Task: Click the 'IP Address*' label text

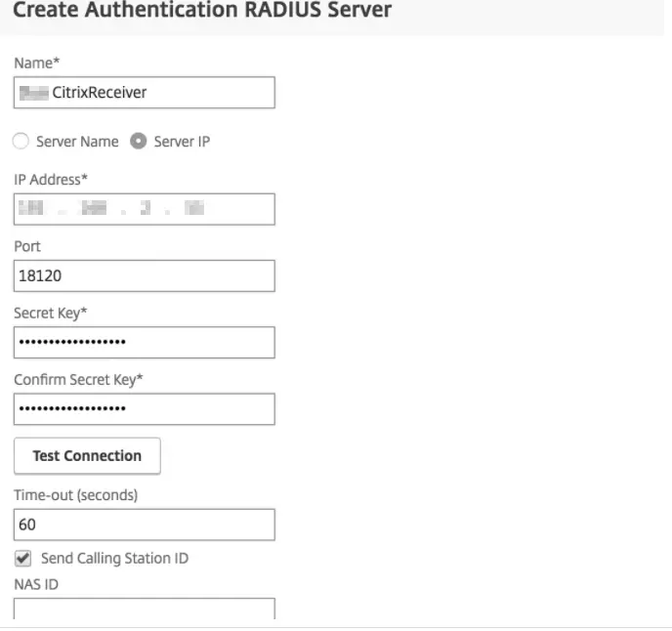Action: pos(49,180)
